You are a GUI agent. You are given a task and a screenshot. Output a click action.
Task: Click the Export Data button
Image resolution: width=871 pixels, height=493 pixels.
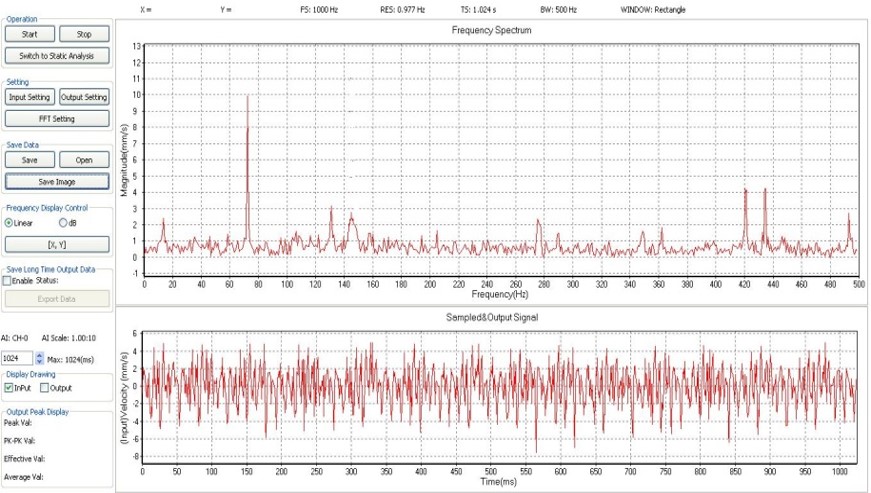click(x=56, y=298)
